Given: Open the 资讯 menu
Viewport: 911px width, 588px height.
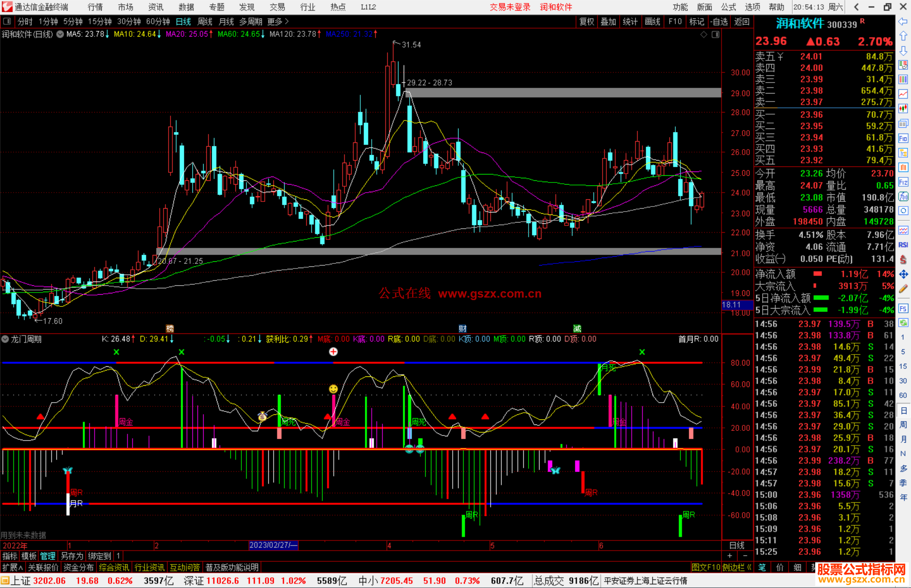Looking at the screenshot, I should (156, 7).
